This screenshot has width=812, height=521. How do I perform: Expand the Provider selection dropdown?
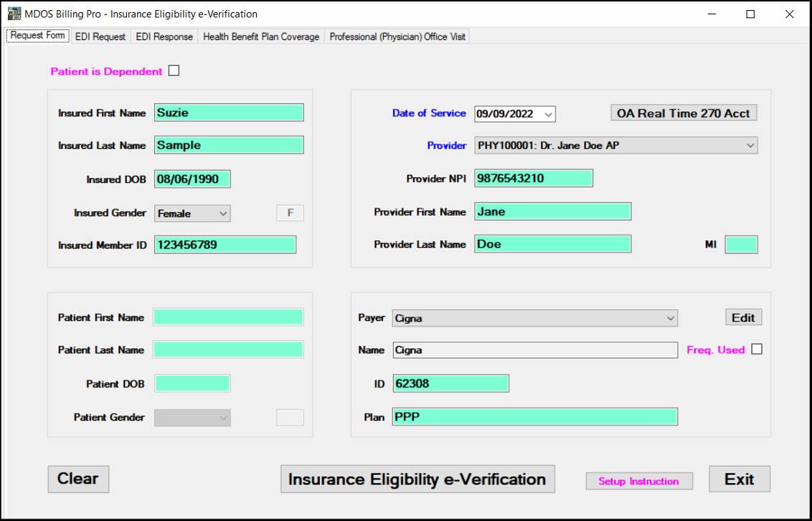pos(750,145)
